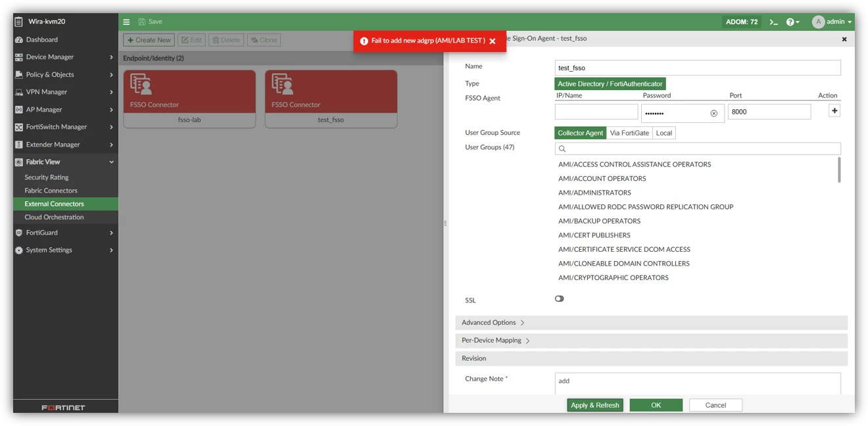868x426 pixels.
Task: Click the panel splitter handle
Action: coord(445,224)
